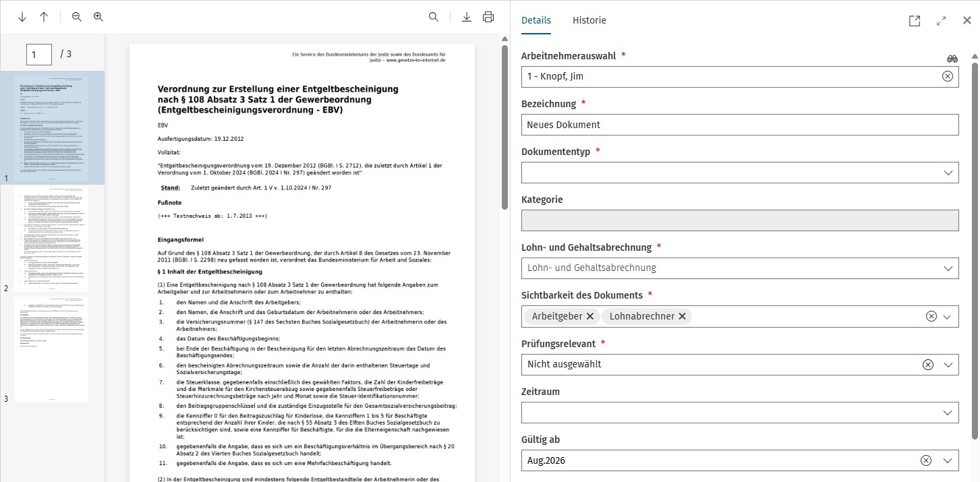Viewport: 980px width, 482px height.
Task: Open document search with the magnifier icon
Action: click(x=434, y=17)
